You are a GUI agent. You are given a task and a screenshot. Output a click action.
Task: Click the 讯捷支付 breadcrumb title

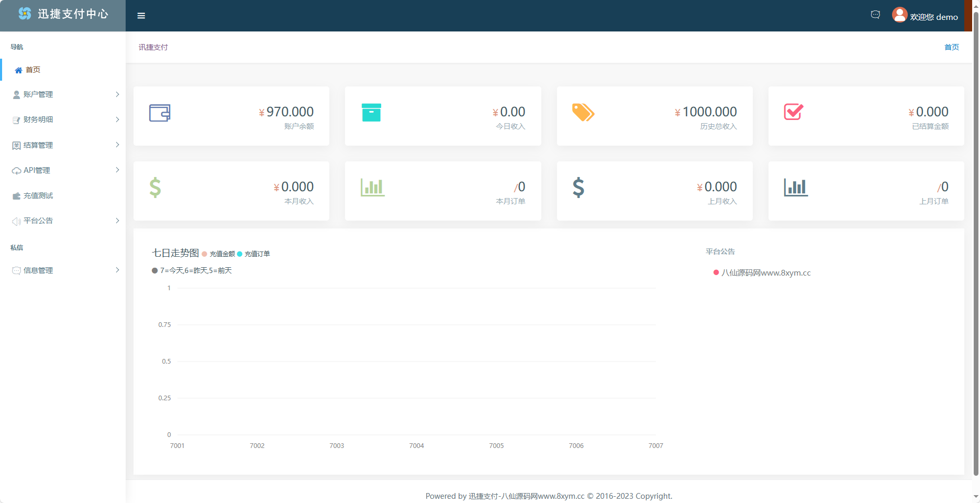(153, 47)
